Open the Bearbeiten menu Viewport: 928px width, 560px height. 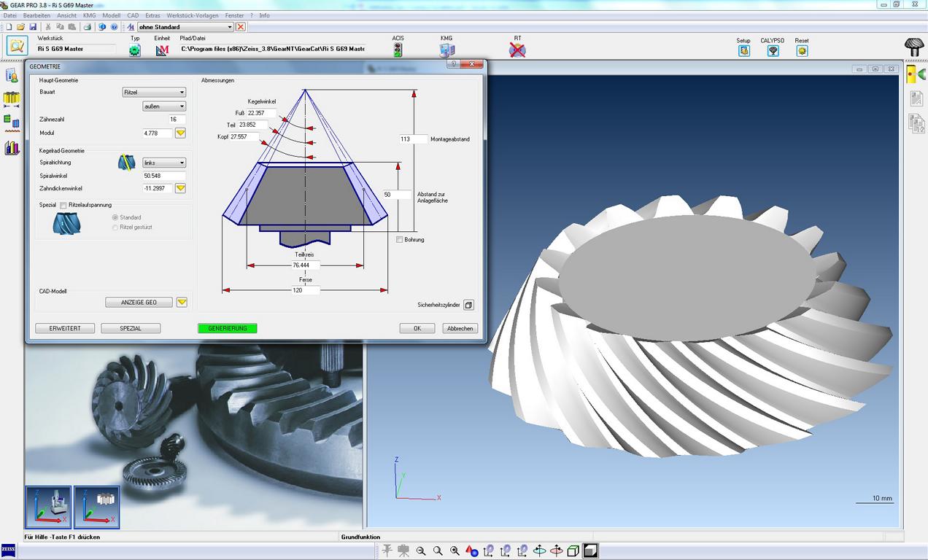[x=36, y=15]
